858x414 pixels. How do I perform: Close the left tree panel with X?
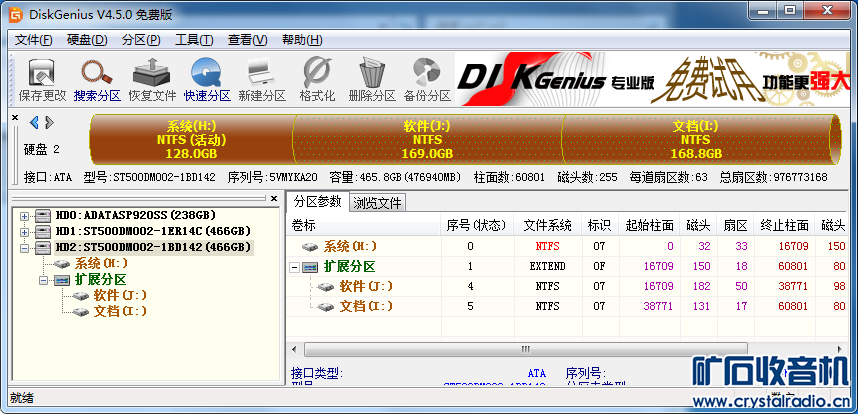click(274, 199)
